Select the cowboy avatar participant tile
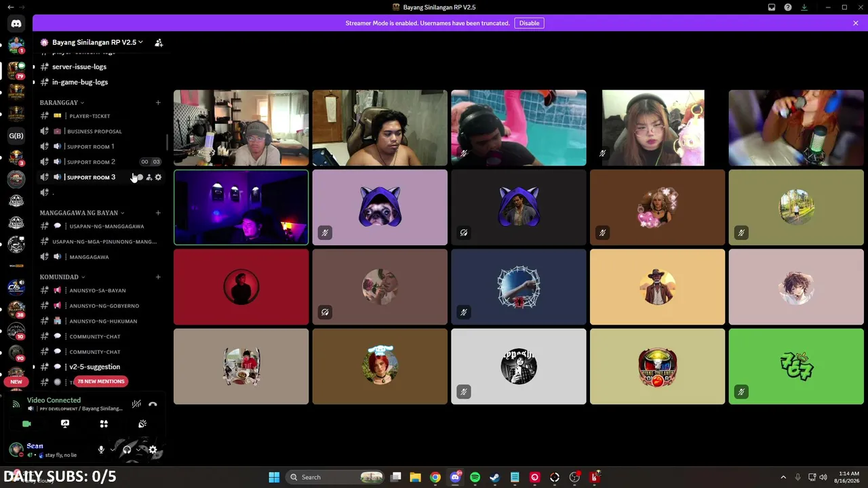Screen dimensions: 868x488 tap(657, 287)
